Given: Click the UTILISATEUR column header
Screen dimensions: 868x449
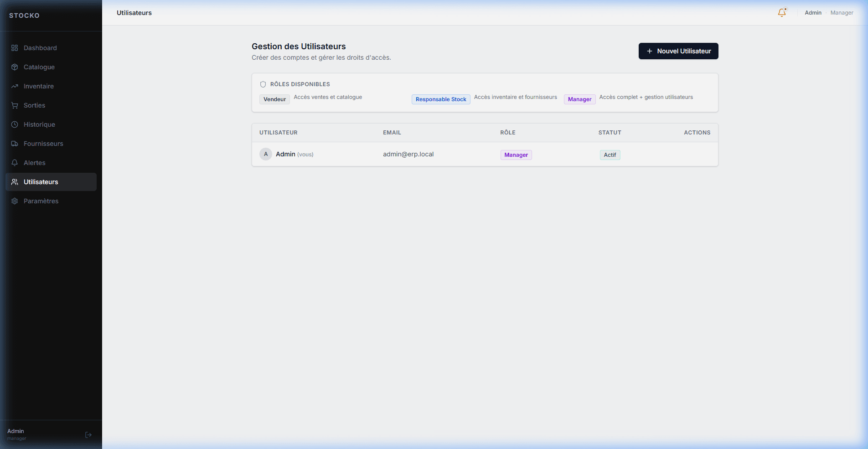Looking at the screenshot, I should 279,133.
